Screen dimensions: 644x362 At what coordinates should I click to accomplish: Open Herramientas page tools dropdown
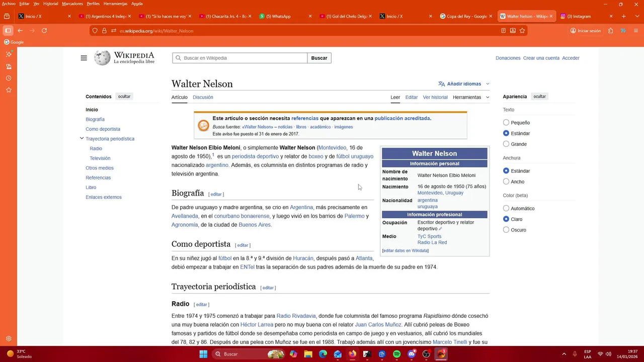(x=471, y=97)
